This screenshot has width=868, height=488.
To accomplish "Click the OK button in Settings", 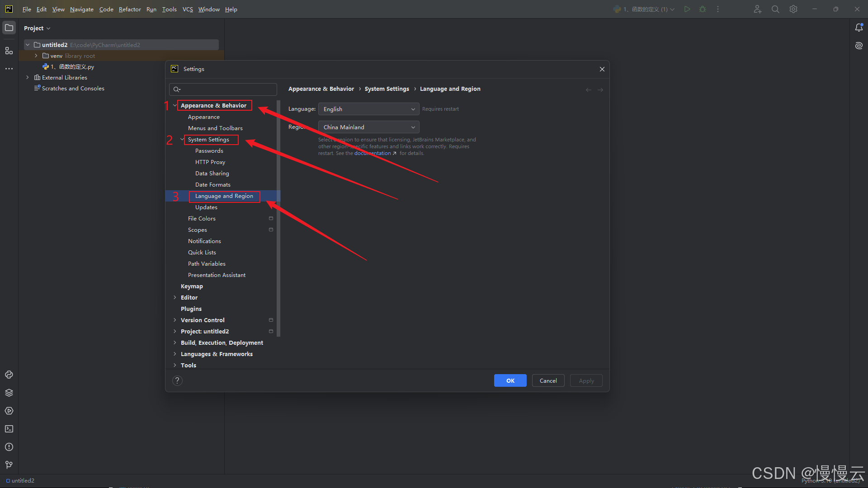I will click(x=510, y=380).
